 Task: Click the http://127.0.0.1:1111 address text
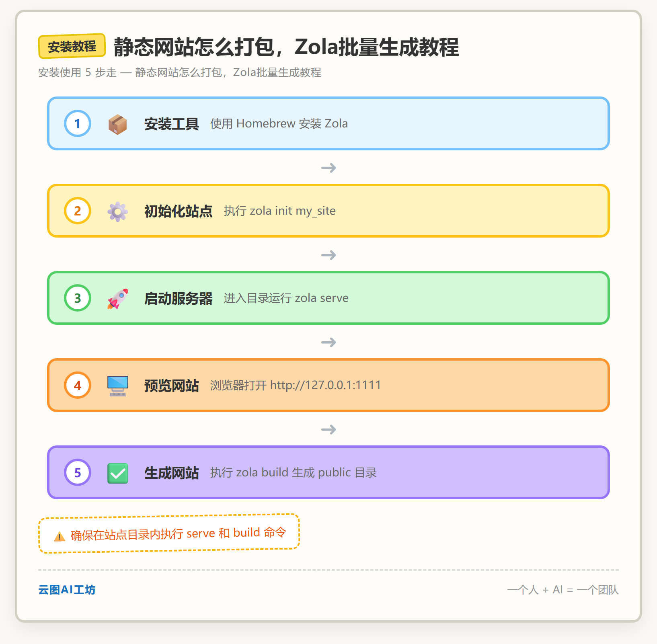coord(326,385)
